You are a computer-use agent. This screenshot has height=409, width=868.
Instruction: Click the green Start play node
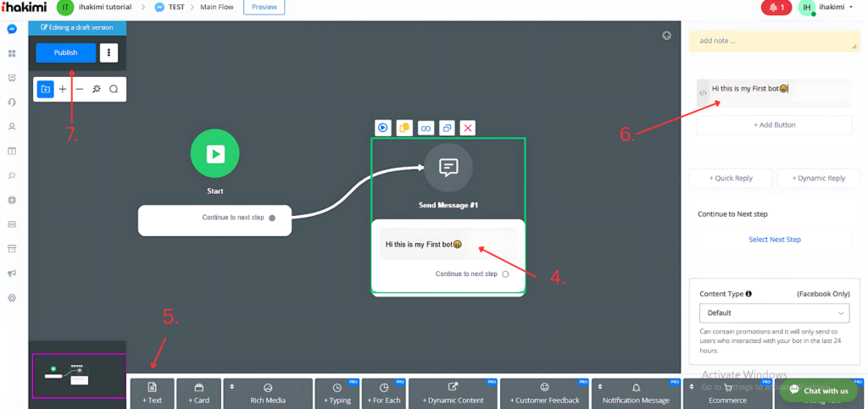pyautogui.click(x=214, y=153)
